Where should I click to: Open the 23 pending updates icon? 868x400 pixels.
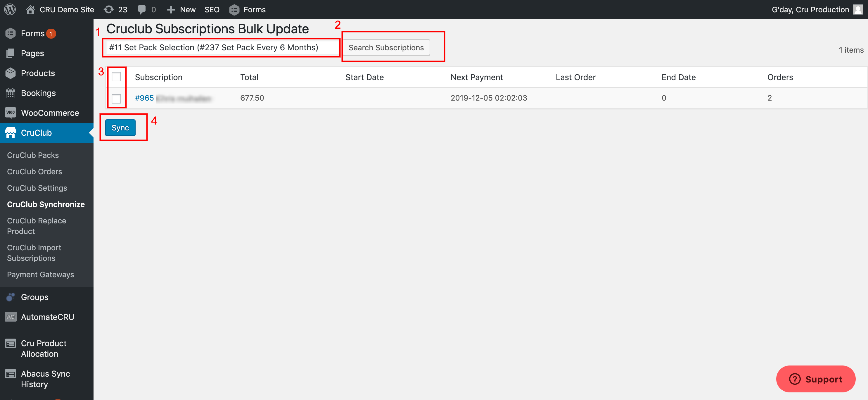pos(108,9)
